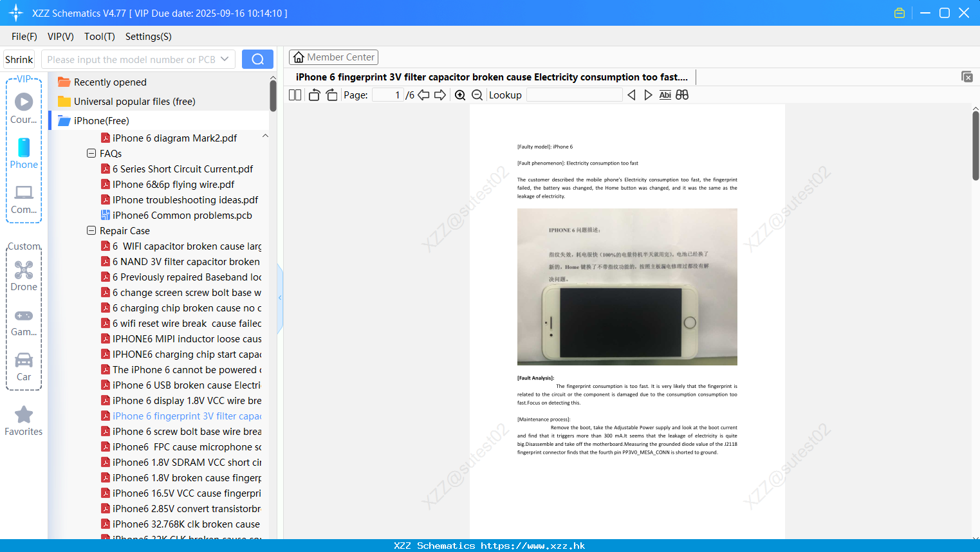Go to next page arrow

[440, 95]
